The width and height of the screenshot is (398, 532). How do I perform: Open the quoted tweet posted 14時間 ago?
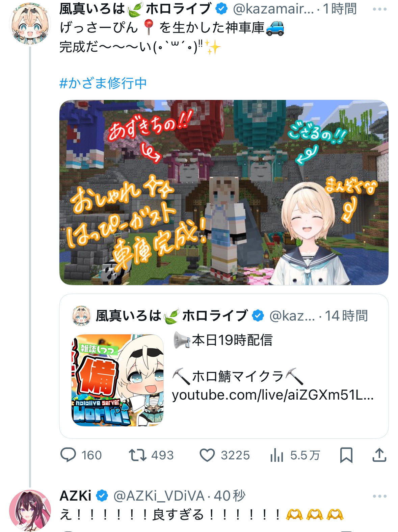tap(224, 366)
